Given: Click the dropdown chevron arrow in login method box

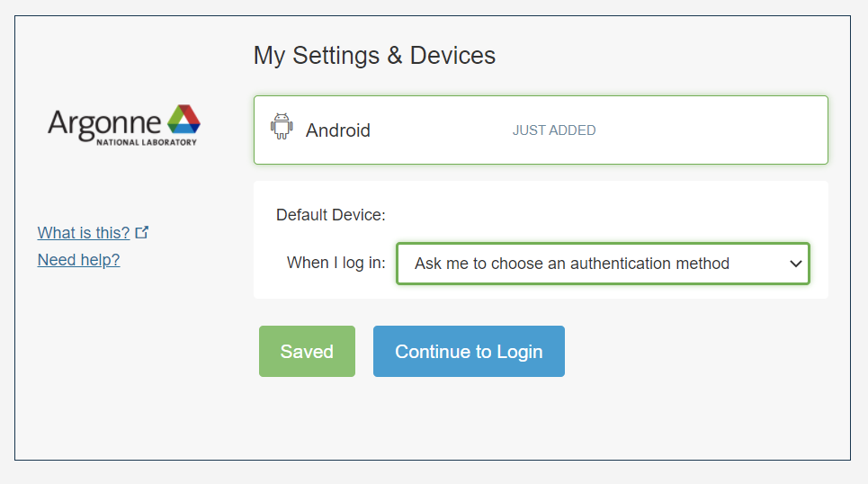Looking at the screenshot, I should 795,264.
